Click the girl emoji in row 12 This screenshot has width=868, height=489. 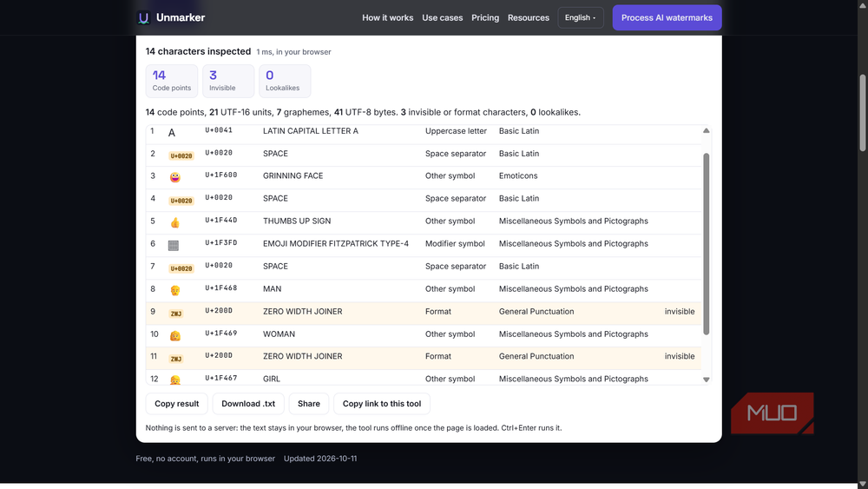[175, 380]
